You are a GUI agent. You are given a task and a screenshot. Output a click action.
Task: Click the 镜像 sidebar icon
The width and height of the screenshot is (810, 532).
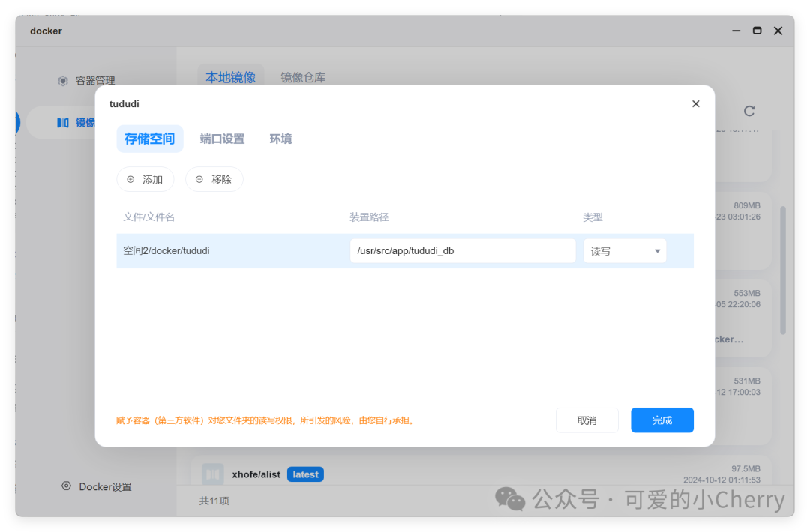click(62, 122)
